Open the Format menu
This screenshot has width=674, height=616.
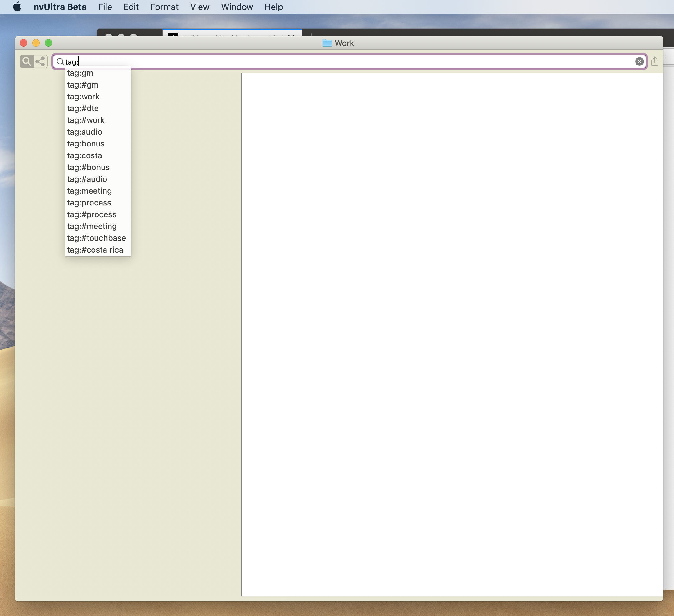click(x=164, y=7)
